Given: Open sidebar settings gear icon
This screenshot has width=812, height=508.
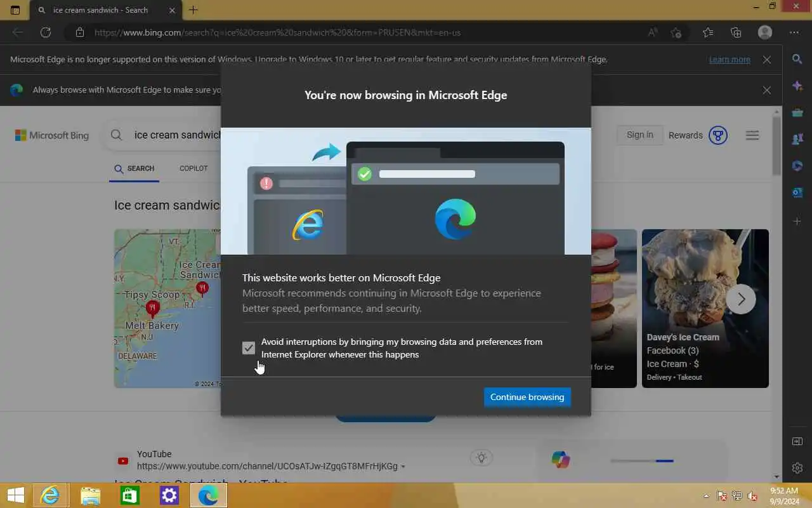Looking at the screenshot, I should 797,468.
